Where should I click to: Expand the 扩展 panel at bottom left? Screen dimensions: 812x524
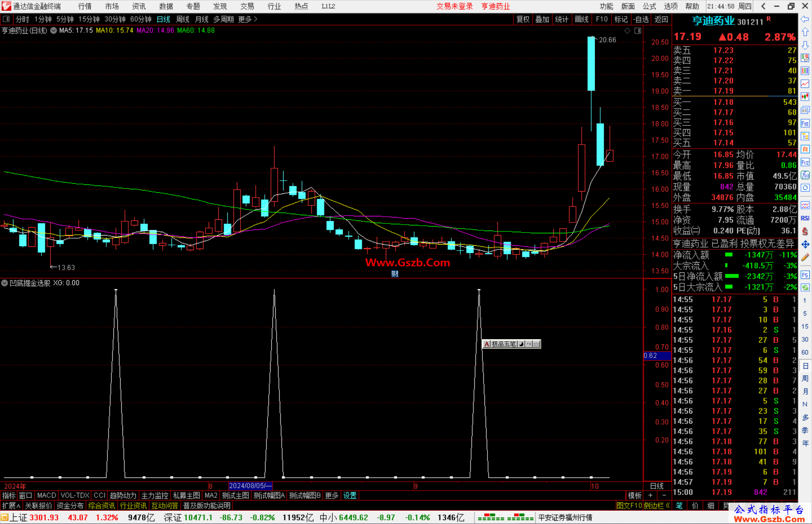point(11,506)
